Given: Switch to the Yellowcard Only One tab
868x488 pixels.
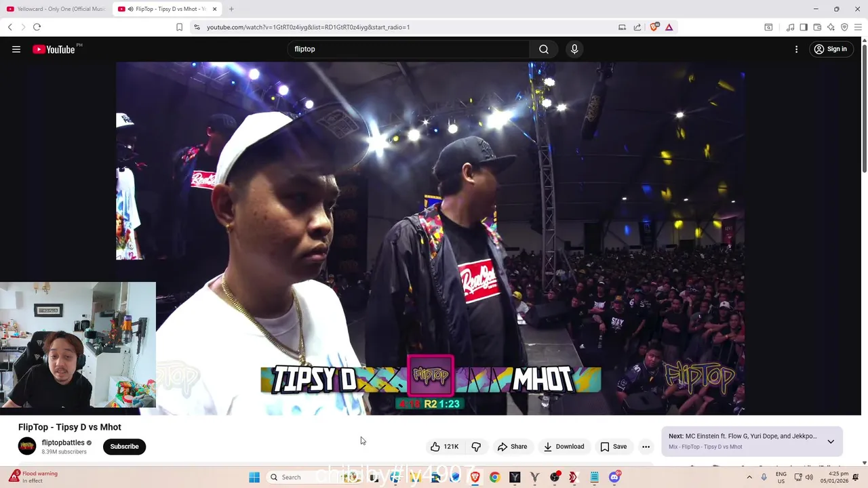Looking at the screenshot, I should pyautogui.click(x=56, y=9).
